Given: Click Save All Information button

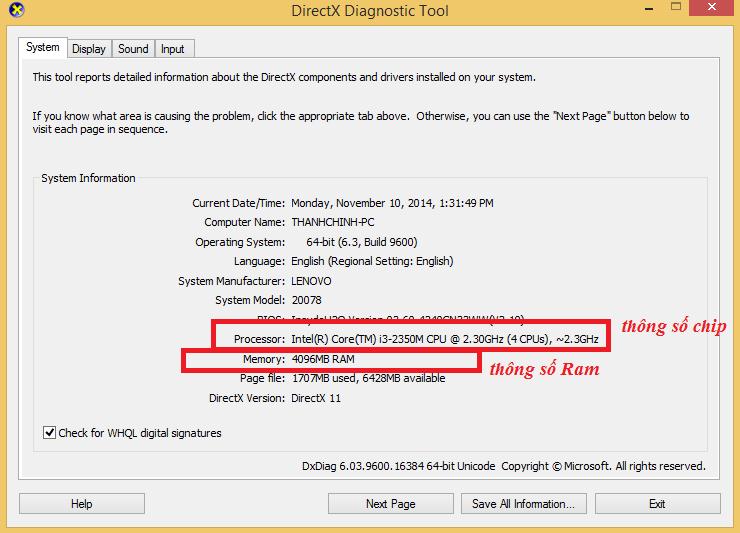Looking at the screenshot, I should (524, 504).
